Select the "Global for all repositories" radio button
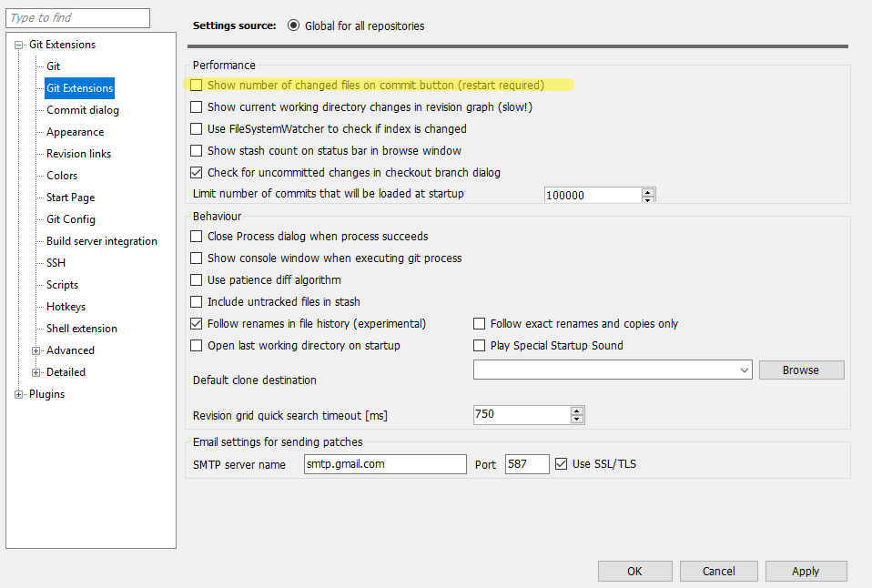 (x=292, y=25)
